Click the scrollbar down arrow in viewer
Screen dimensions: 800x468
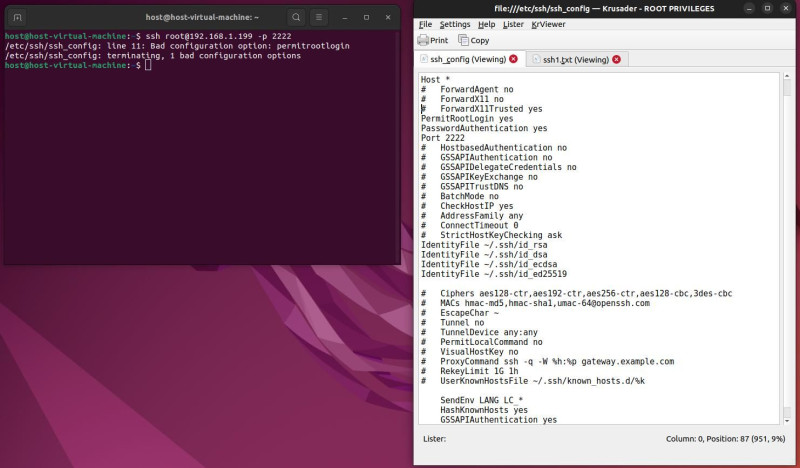click(787, 421)
